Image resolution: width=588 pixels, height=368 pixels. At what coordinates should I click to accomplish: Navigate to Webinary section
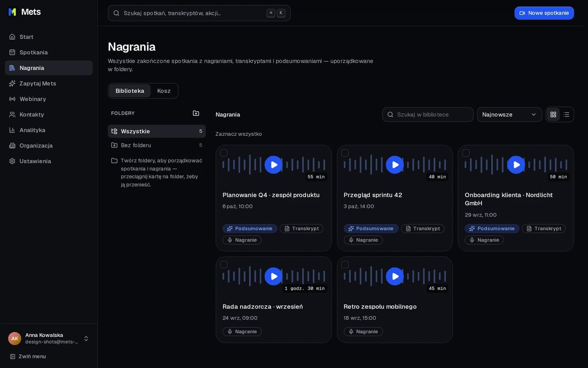click(x=49, y=99)
